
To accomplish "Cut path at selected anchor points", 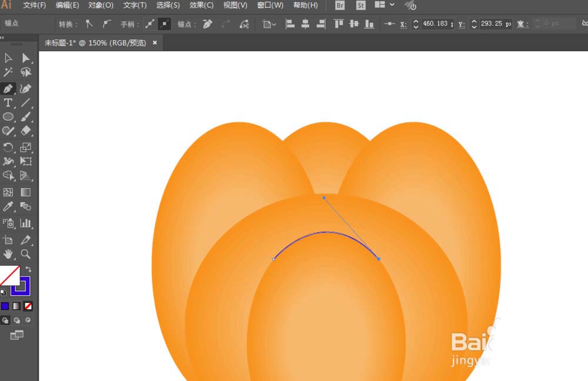I will pyautogui.click(x=244, y=24).
